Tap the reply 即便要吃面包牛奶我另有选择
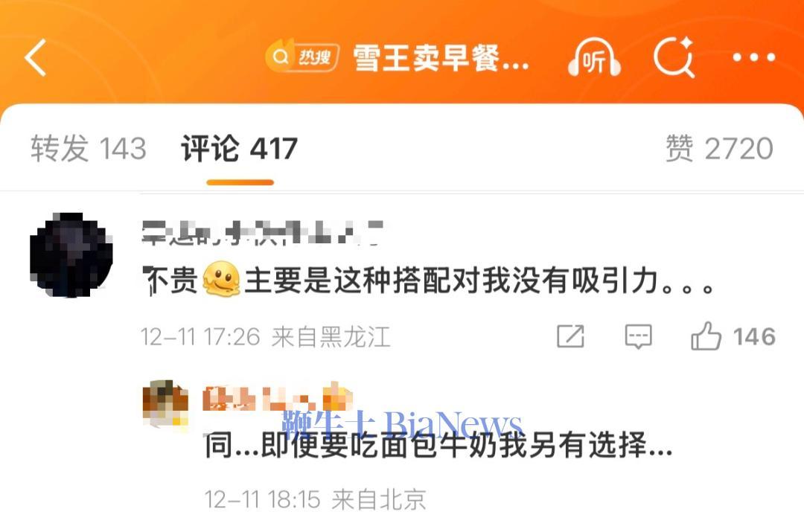This screenshot has height=532, width=804. click(467, 445)
